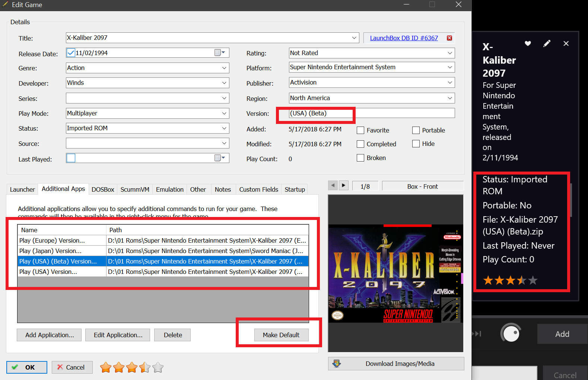Viewport: 588px width, 380px height.
Task: Select the Play (USA) Version row
Action: [163, 272]
